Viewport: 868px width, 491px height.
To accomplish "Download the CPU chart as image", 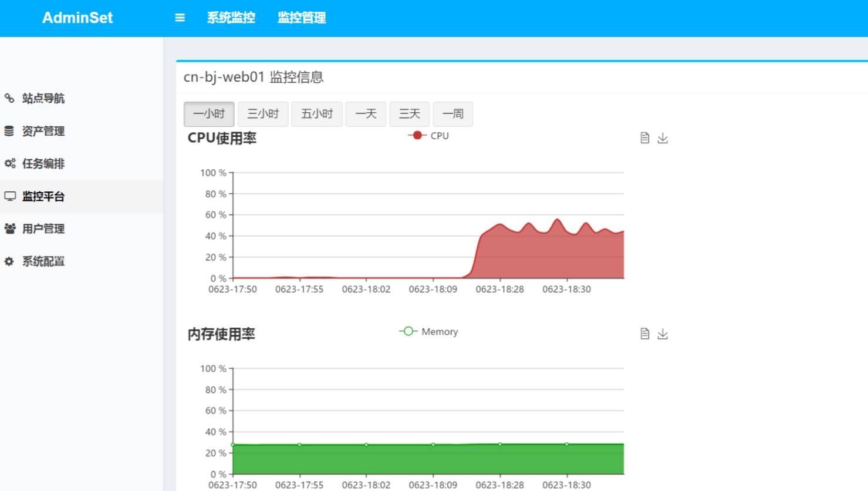I will [663, 138].
